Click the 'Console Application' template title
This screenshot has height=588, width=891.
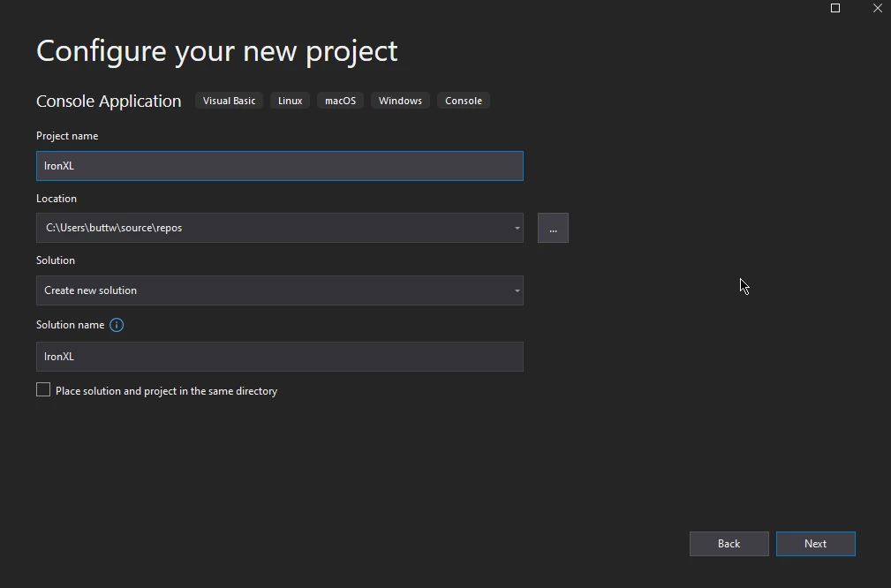(x=109, y=102)
